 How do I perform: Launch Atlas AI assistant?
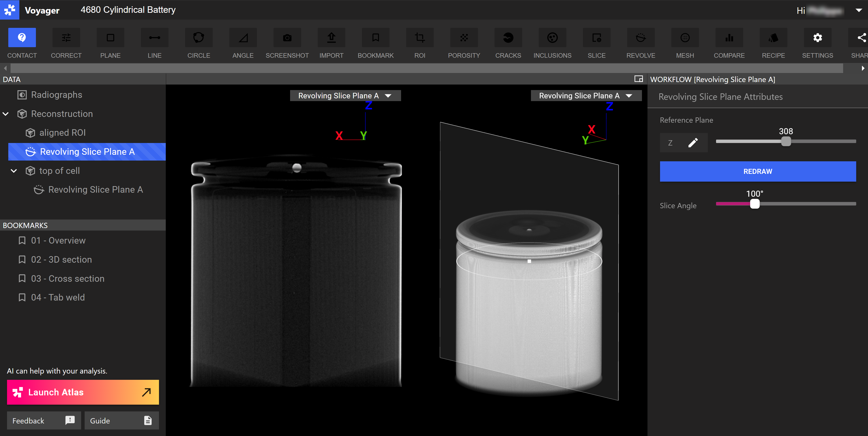coord(83,392)
